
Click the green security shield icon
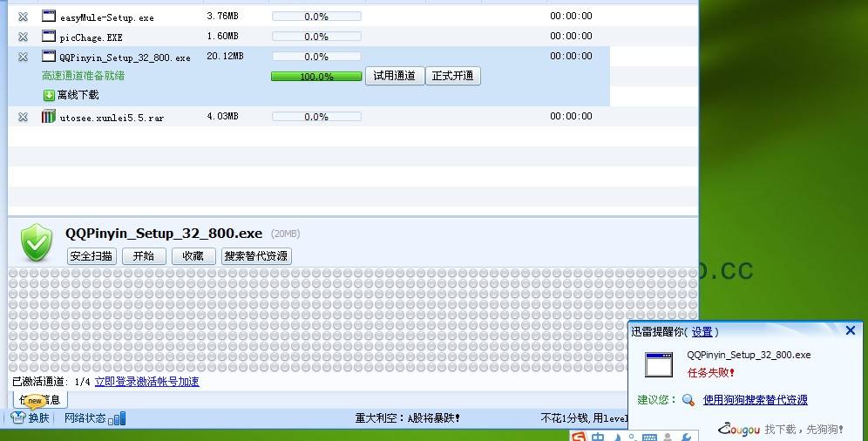click(x=37, y=242)
